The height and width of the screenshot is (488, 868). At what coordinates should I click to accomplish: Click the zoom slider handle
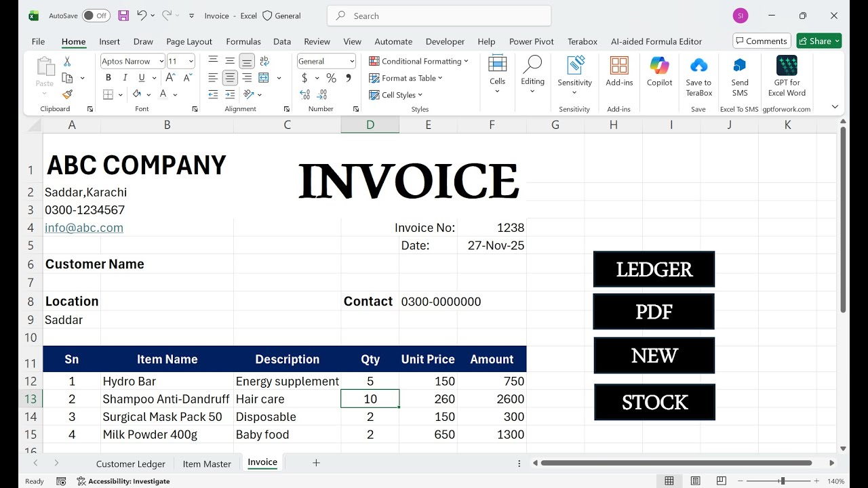(x=783, y=481)
